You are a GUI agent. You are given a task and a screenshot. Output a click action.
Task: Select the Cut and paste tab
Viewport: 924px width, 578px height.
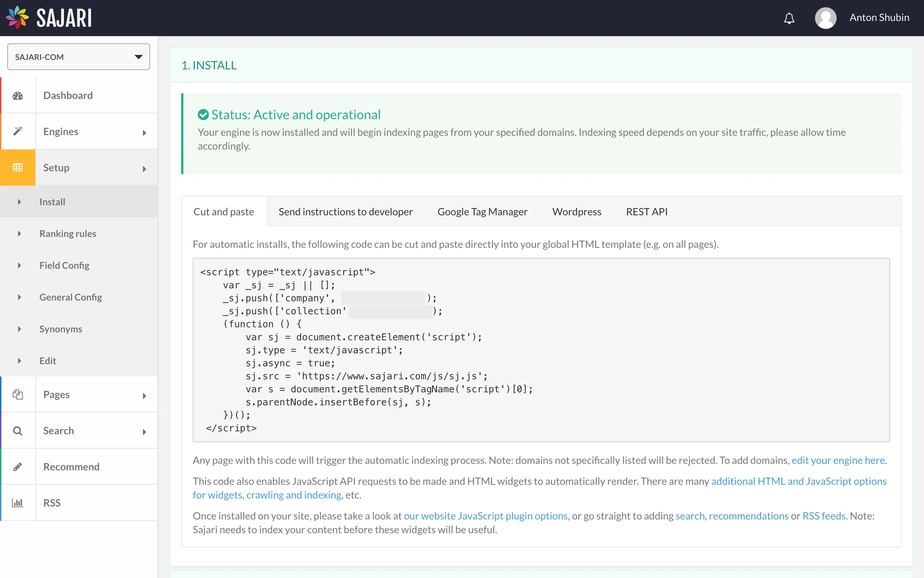point(224,211)
